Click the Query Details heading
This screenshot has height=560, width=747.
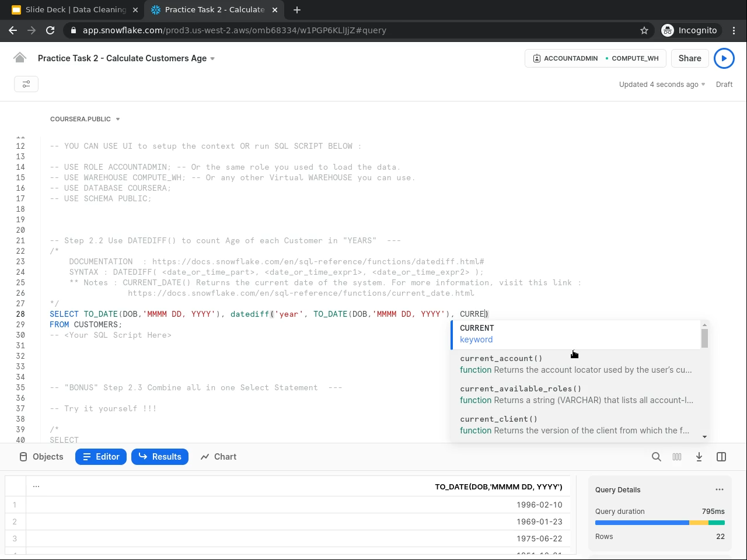tap(618, 490)
